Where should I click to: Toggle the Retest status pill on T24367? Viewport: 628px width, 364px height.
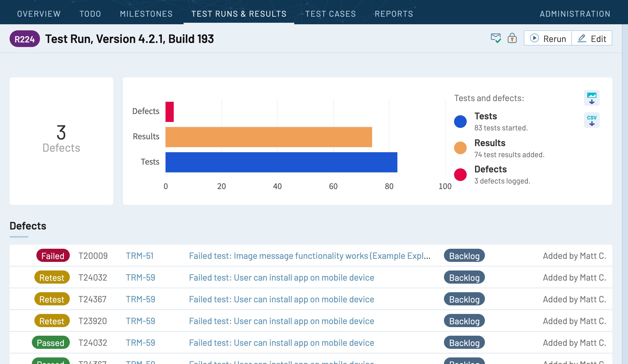click(52, 299)
